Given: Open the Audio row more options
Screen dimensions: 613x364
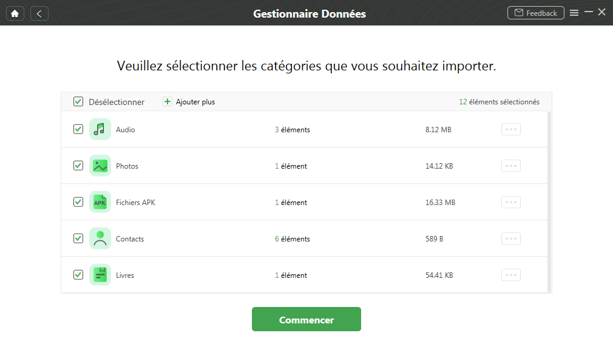Looking at the screenshot, I should click(x=511, y=129).
